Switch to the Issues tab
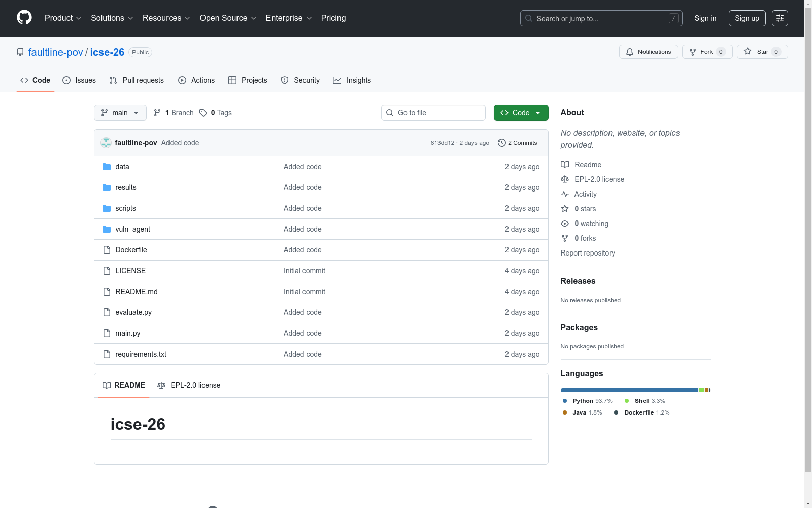This screenshot has height=508, width=812. point(79,80)
